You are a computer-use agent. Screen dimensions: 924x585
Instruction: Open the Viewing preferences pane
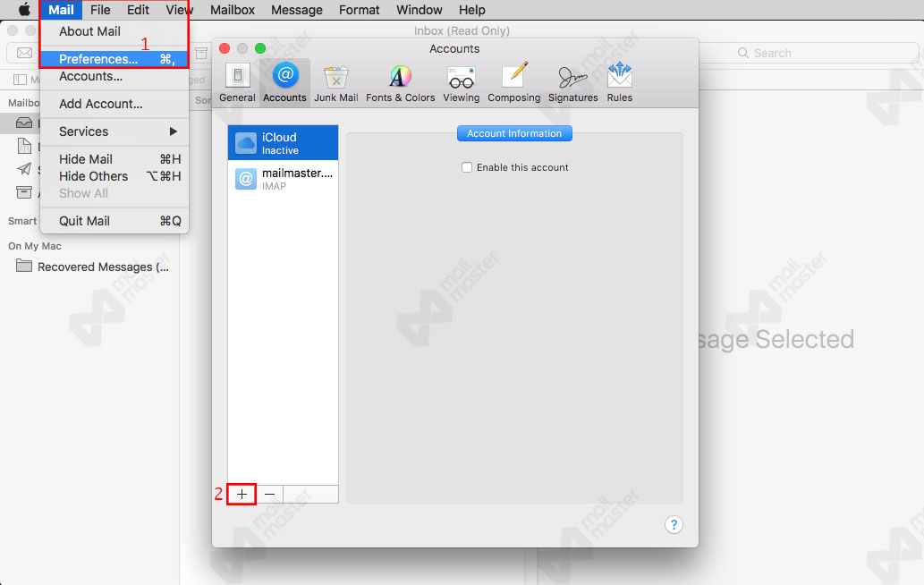(x=461, y=82)
